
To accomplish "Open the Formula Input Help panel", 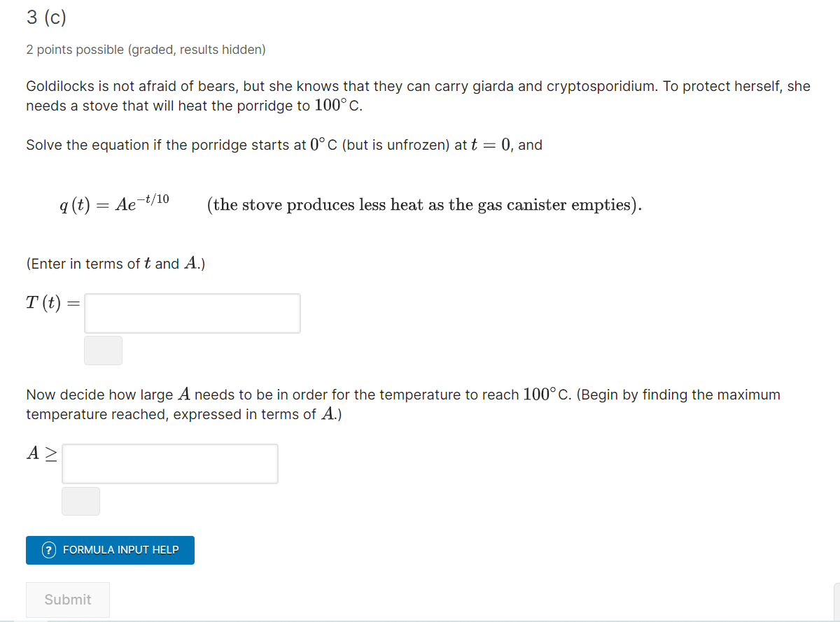I will (109, 550).
